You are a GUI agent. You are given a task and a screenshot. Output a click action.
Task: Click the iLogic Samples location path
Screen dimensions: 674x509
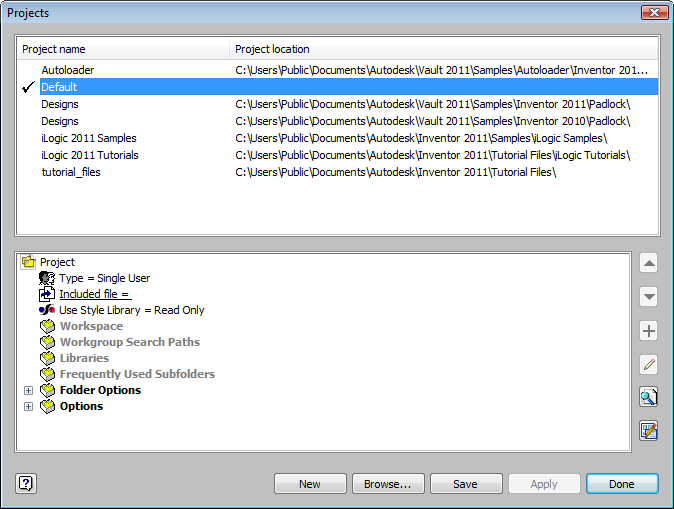(421, 138)
